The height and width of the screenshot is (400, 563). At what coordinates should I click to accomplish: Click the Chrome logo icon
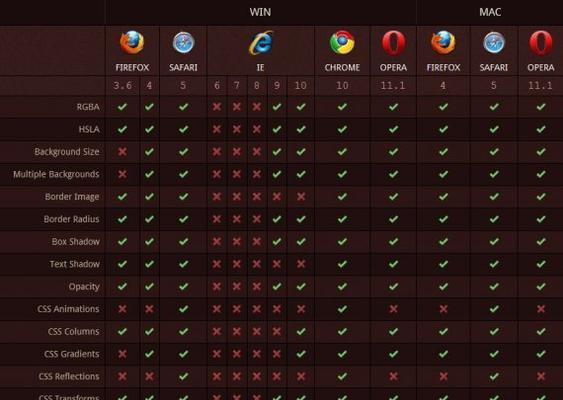pyautogui.click(x=342, y=42)
